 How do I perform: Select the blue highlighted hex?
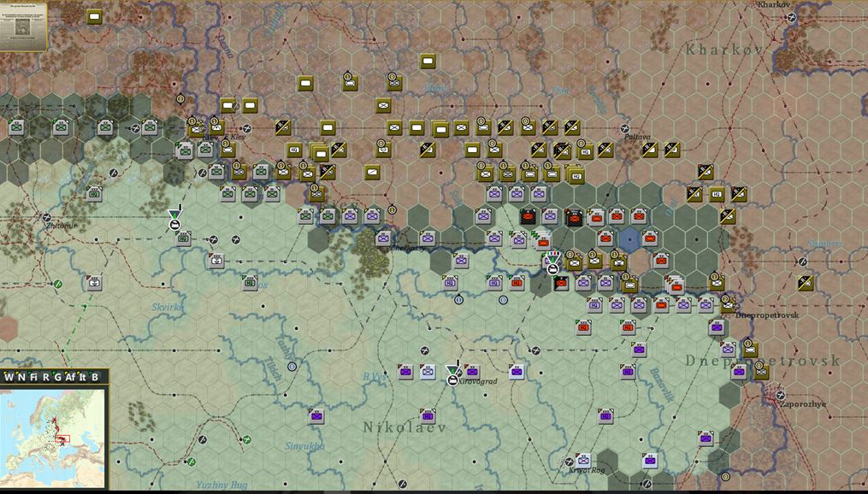[x=629, y=240]
